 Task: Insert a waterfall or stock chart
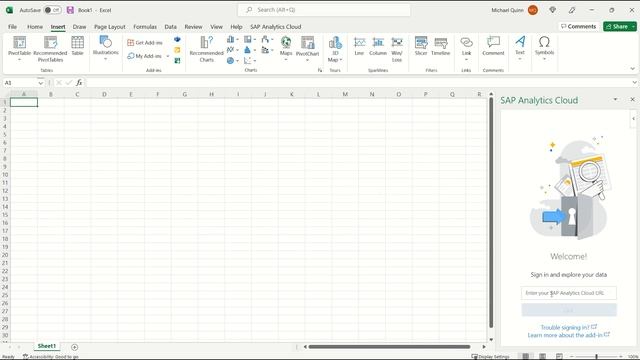click(267, 39)
